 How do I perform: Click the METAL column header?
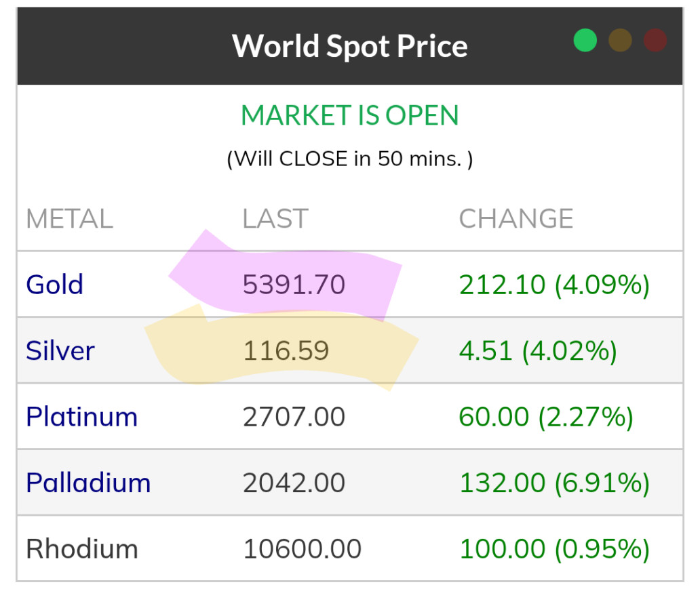(69, 219)
